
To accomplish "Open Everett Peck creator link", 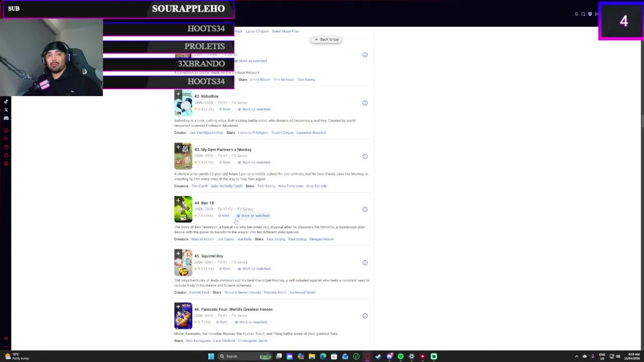I will click(x=199, y=293).
